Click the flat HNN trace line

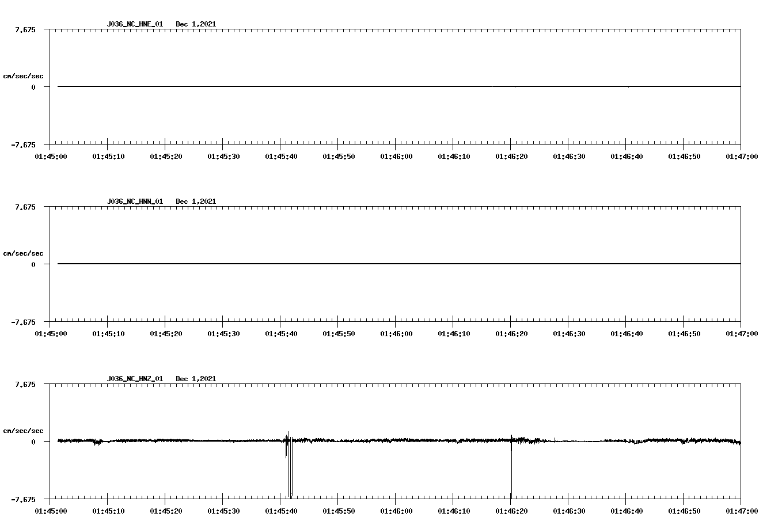pyautogui.click(x=399, y=264)
